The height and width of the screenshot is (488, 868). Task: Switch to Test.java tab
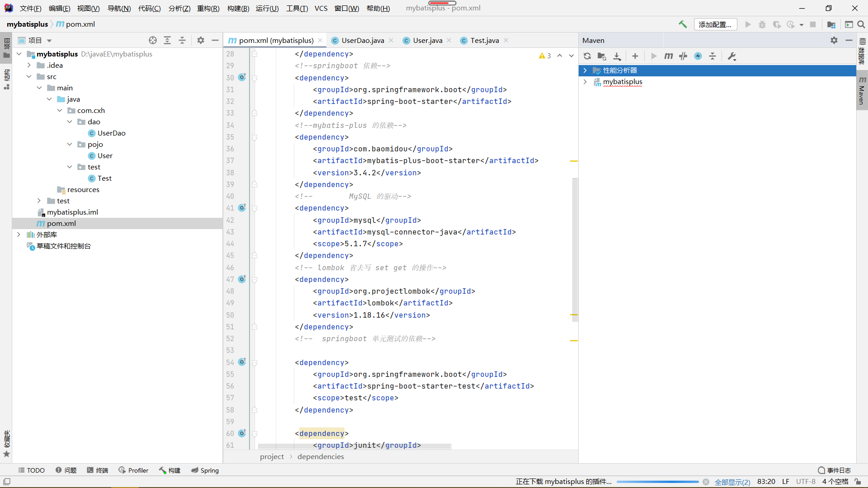click(x=484, y=40)
